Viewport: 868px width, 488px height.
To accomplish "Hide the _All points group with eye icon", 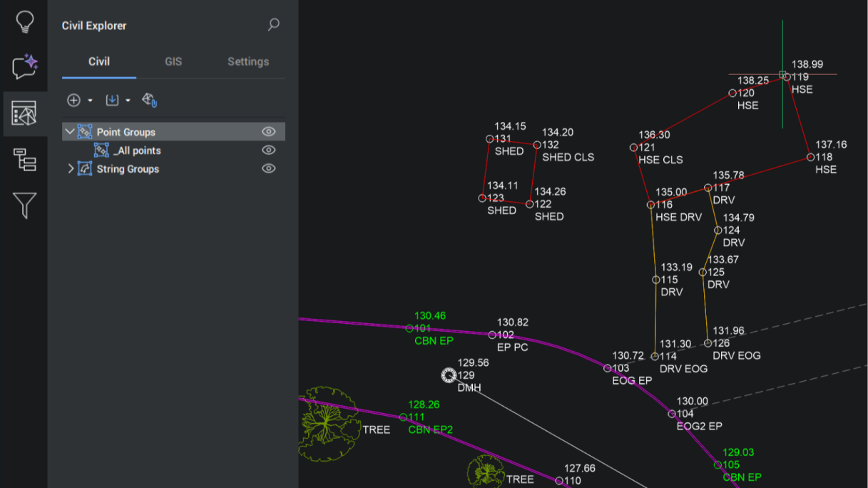I will 269,151.
